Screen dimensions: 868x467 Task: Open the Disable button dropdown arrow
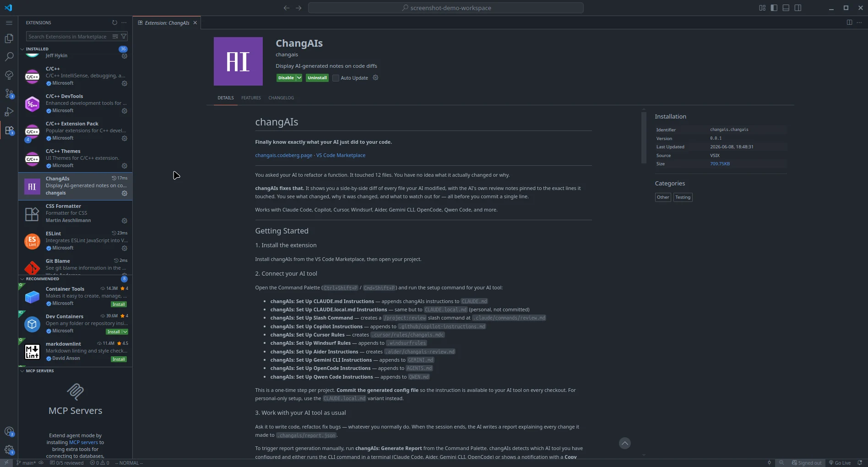[299, 78]
